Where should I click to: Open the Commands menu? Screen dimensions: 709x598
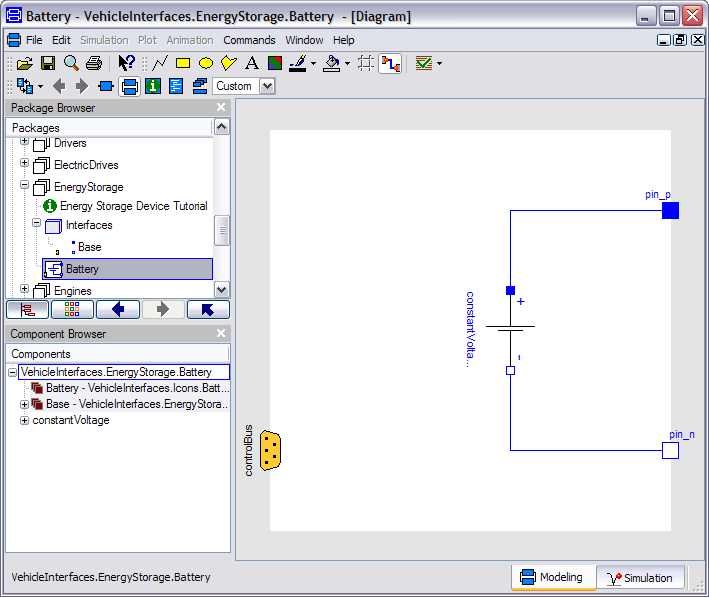tap(249, 40)
